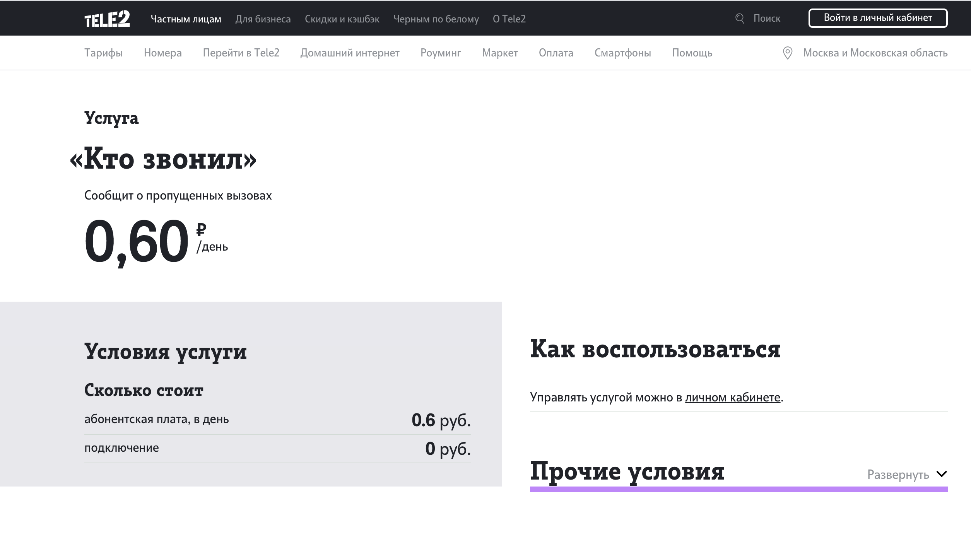Click the «Кто звонил» heading

163,159
